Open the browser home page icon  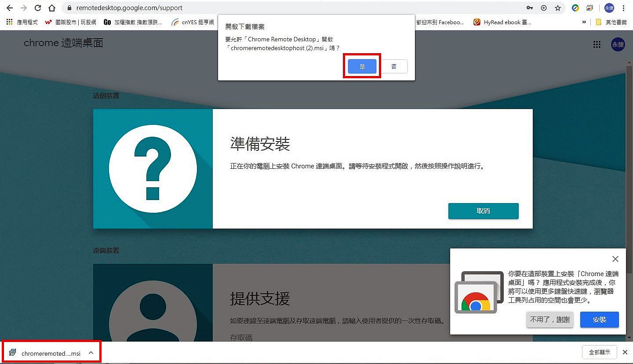point(52,8)
